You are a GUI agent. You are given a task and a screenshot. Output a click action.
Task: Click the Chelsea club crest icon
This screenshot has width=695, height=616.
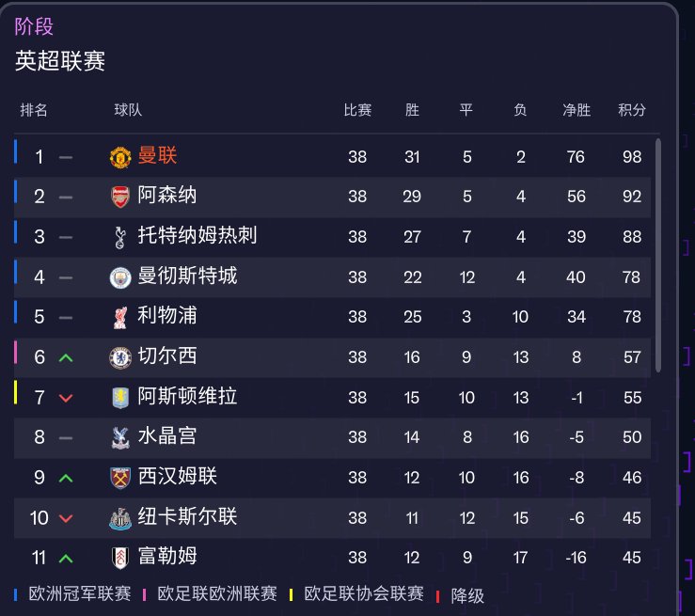[x=119, y=357]
